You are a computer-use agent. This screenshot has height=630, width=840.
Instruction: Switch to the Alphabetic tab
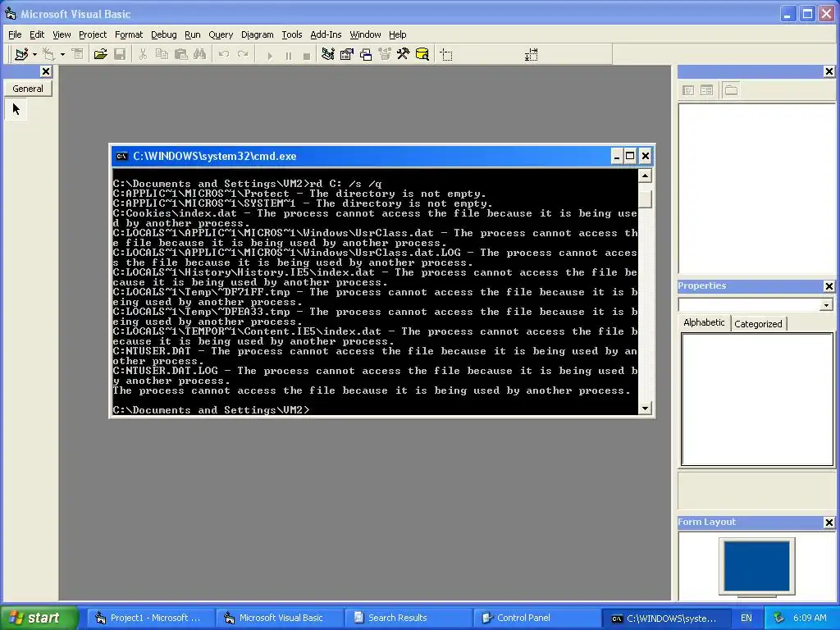[704, 322]
